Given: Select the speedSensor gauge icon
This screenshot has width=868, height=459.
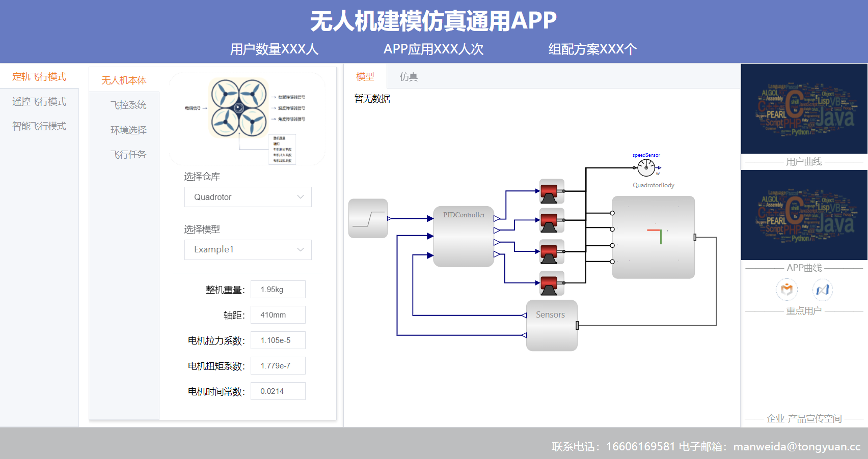Looking at the screenshot, I should click(x=646, y=167).
